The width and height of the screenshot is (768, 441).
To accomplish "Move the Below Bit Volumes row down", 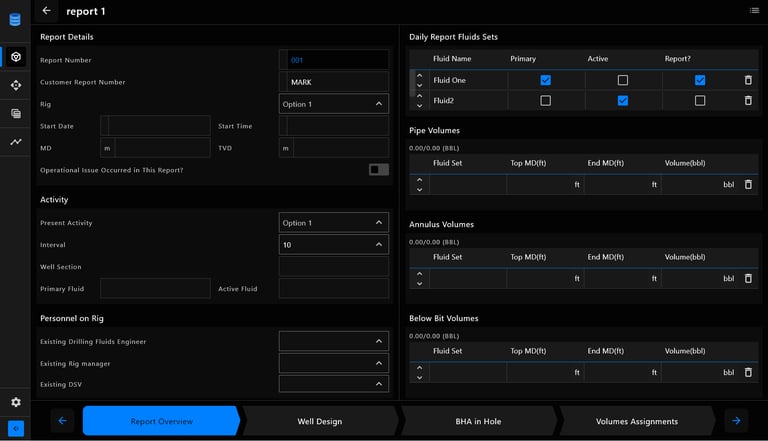I will point(419,377).
